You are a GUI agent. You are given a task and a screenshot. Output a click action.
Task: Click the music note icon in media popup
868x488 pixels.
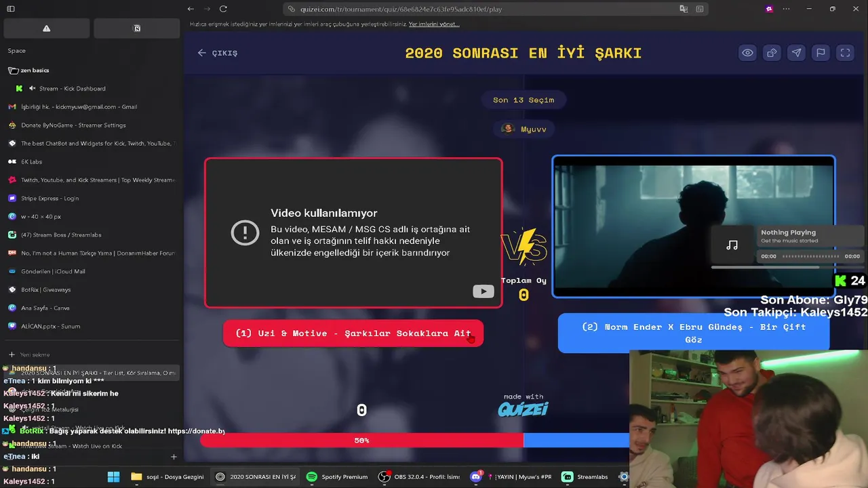pos(732,245)
